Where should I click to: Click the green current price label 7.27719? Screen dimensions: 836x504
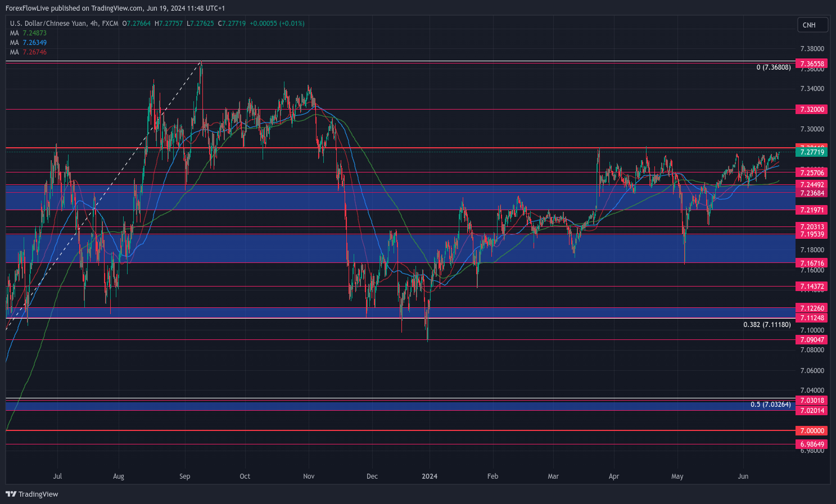coord(812,152)
